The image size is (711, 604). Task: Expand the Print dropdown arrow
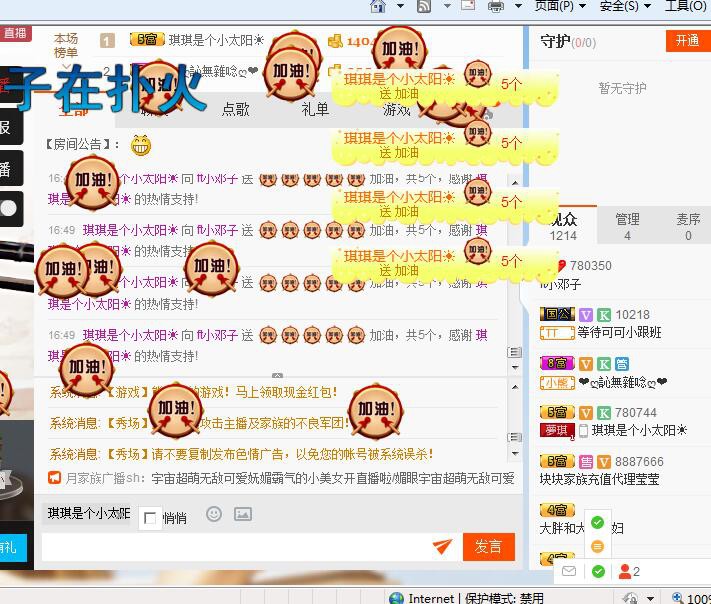coord(518,6)
